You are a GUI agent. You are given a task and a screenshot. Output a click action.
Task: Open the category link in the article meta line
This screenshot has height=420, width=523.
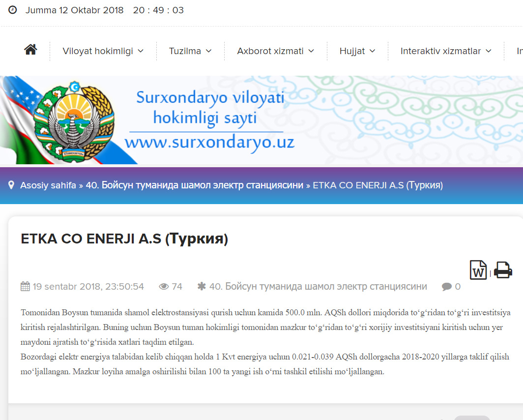click(x=318, y=286)
